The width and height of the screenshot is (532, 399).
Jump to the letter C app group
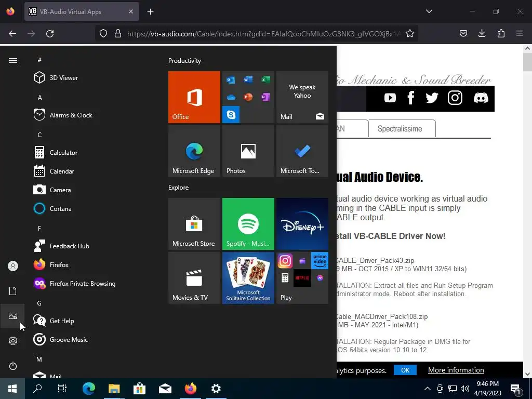click(39, 135)
